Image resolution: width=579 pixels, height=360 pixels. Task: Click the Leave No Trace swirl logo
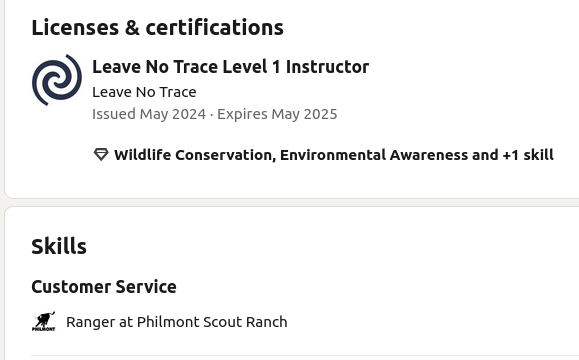pos(56,80)
